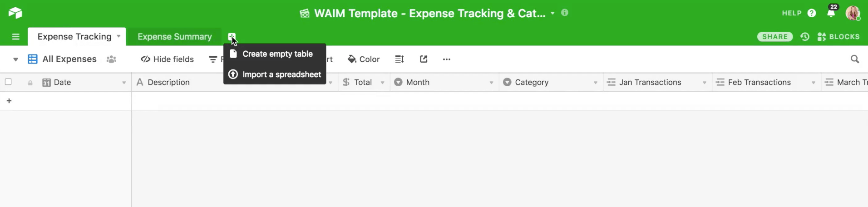
Task: Open the tables list hamburger menu
Action: [16, 37]
